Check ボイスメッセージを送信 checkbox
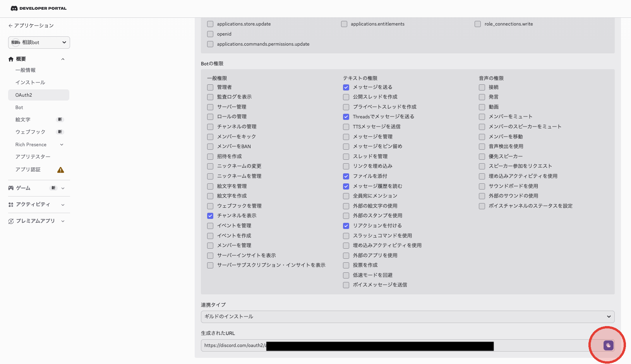Screen dimensions: 631x364 tap(346, 285)
